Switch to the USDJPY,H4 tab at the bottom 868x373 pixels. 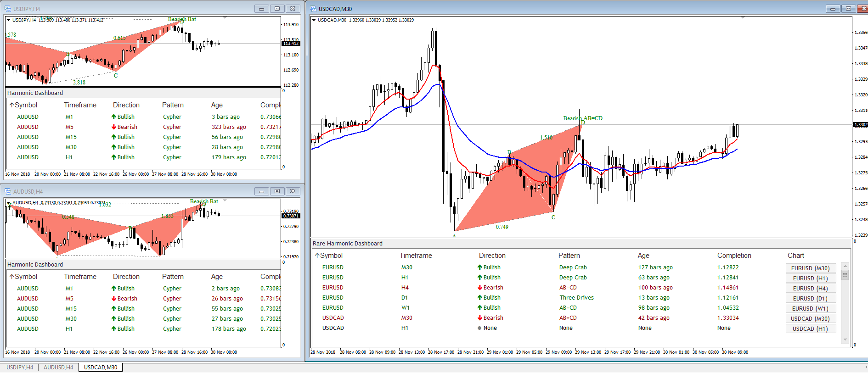(20, 367)
